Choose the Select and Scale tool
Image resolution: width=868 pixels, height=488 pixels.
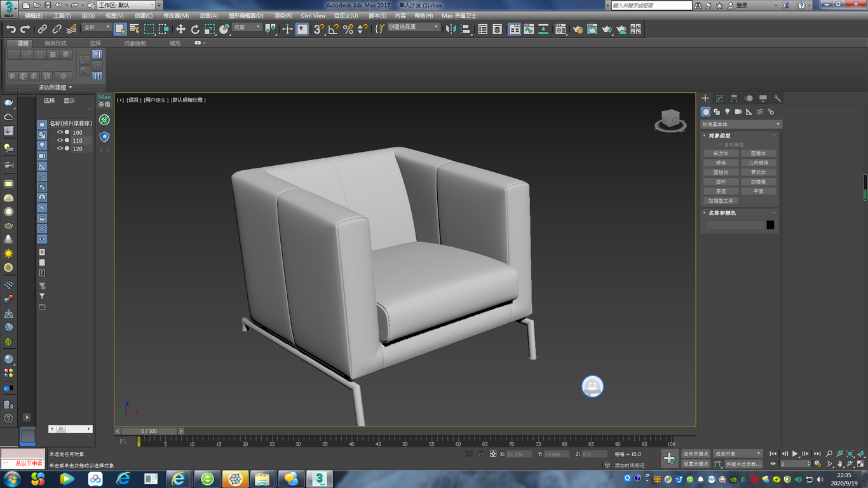[210, 29]
